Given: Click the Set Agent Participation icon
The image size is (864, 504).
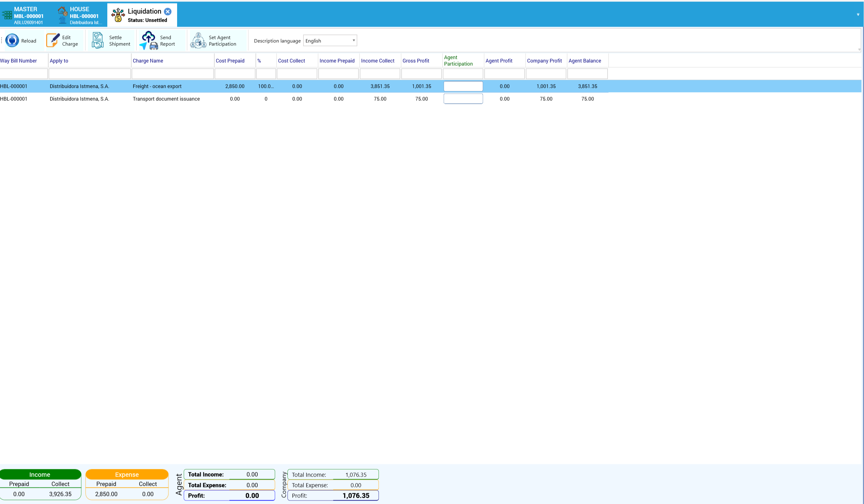Looking at the screenshot, I should [x=198, y=41].
